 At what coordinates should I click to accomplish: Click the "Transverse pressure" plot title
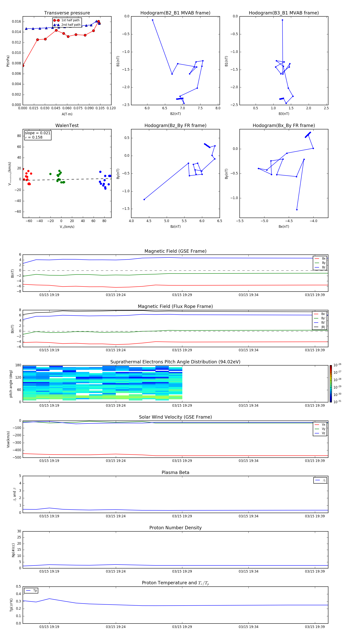(x=67, y=13)
